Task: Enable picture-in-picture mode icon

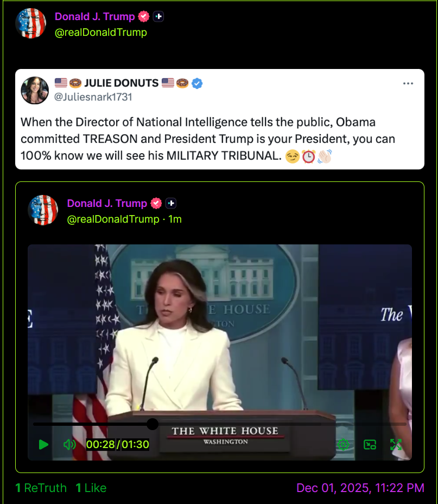Action: pyautogui.click(x=370, y=445)
